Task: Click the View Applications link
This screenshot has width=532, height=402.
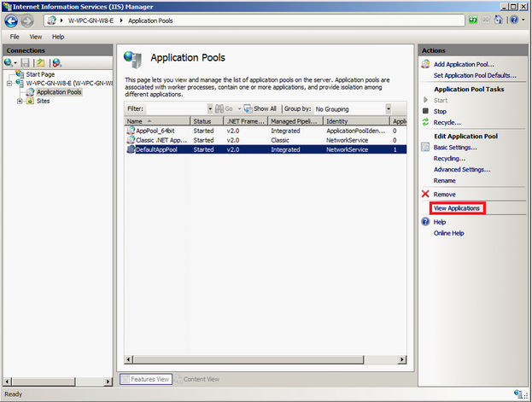Action: point(457,208)
